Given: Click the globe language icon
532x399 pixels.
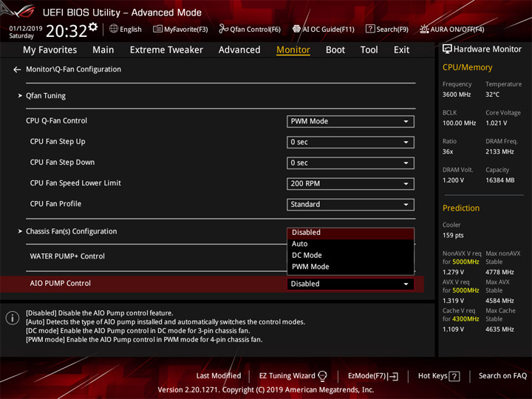Looking at the screenshot, I should (x=114, y=29).
